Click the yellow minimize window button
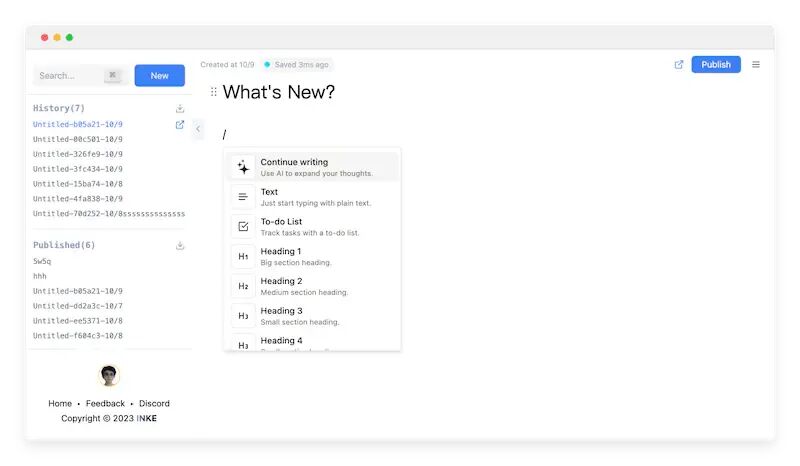Viewport: 800px width, 466px height. (x=57, y=37)
